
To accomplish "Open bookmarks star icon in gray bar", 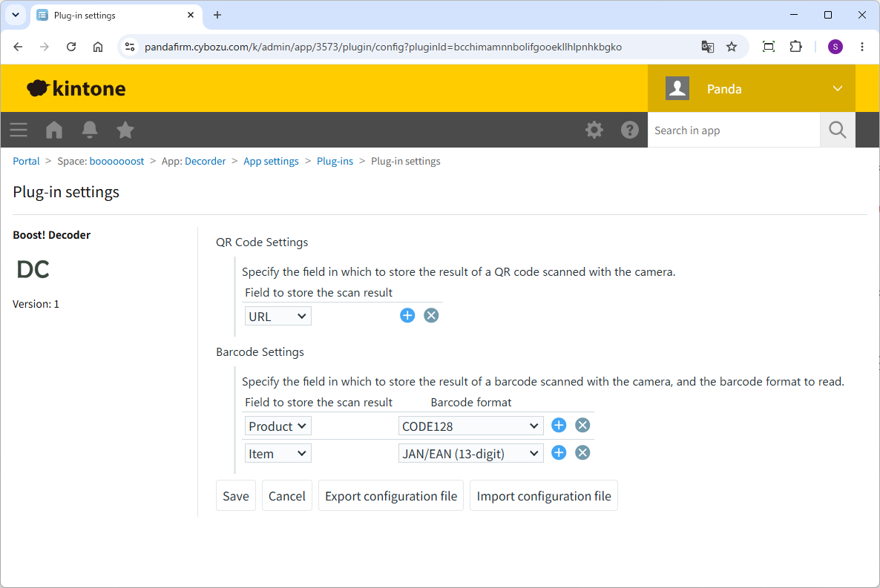I will [125, 131].
